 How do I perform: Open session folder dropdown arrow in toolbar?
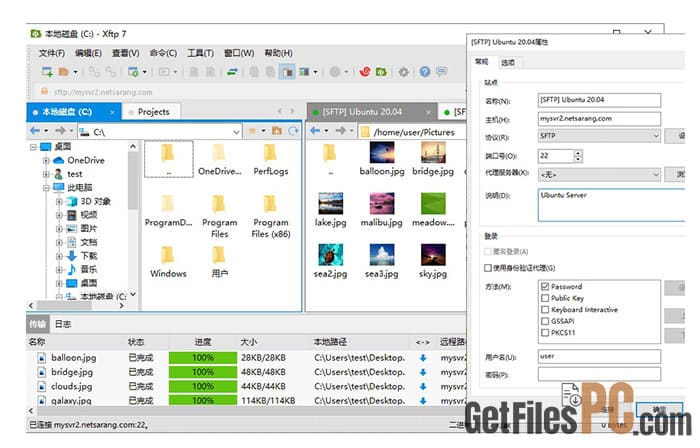tap(75, 72)
